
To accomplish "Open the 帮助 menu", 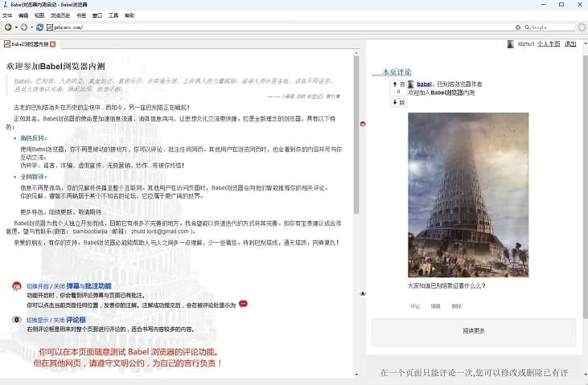I will 130,15.
